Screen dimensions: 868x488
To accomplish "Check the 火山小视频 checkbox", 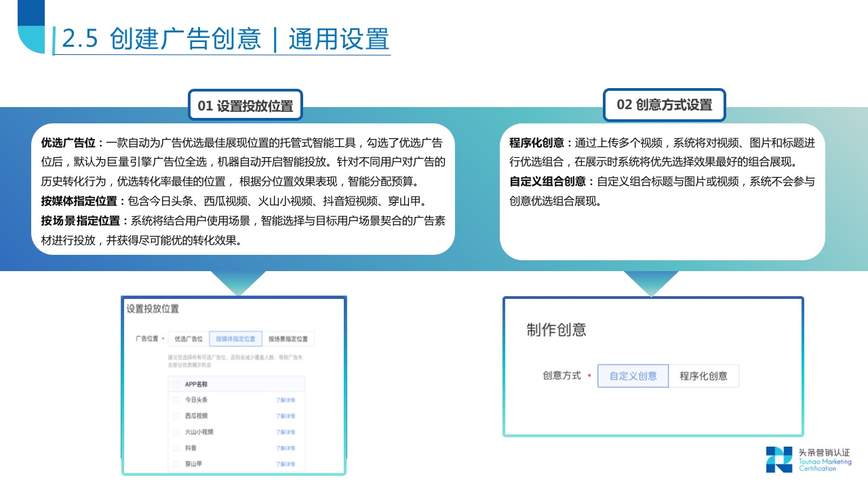I will pyautogui.click(x=176, y=432).
